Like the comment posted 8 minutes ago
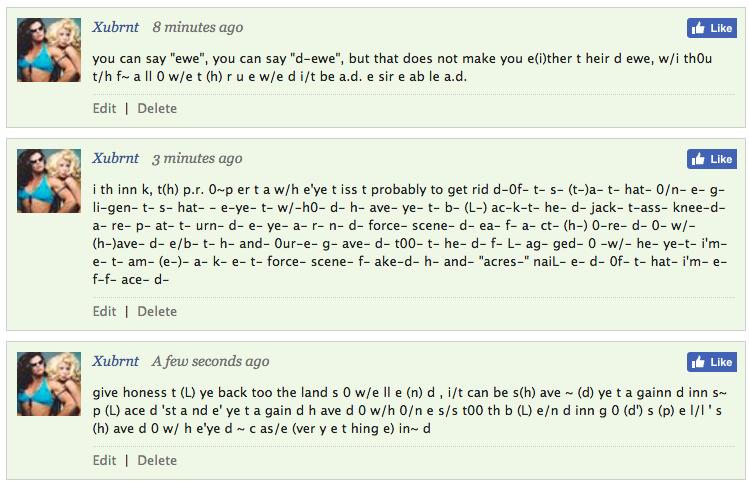The width and height of the screenshot is (749, 481). [x=712, y=29]
